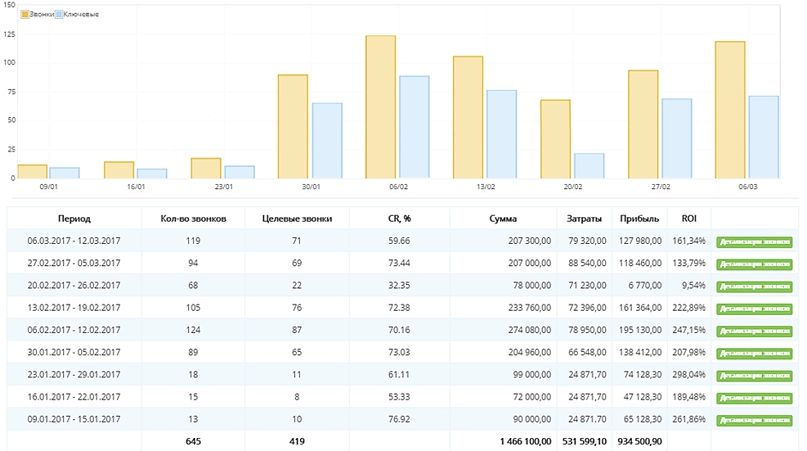Screen dimensions: 807x451
Task: Select the yellow calls bar for 23/01
Action: pos(206,168)
